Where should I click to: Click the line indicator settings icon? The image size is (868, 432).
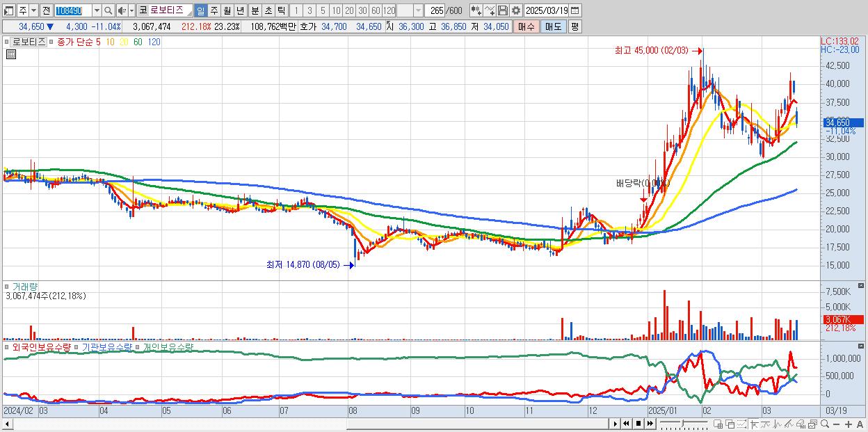click(x=490, y=11)
